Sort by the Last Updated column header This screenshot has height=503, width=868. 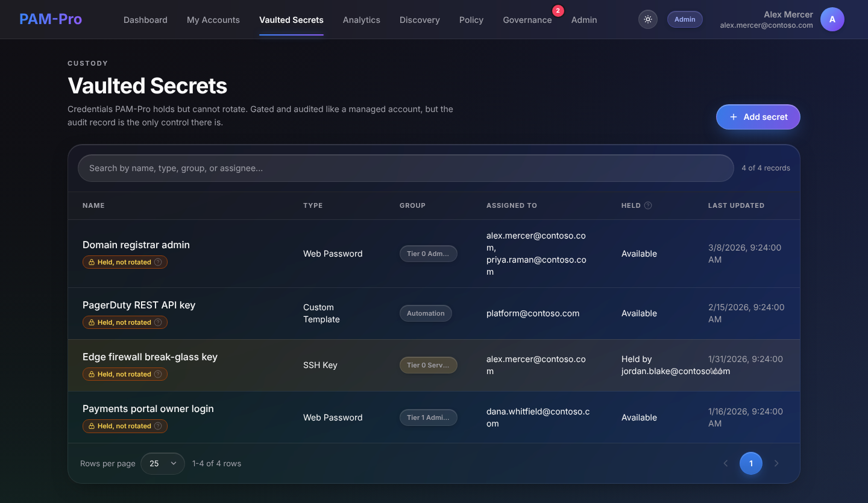point(736,205)
